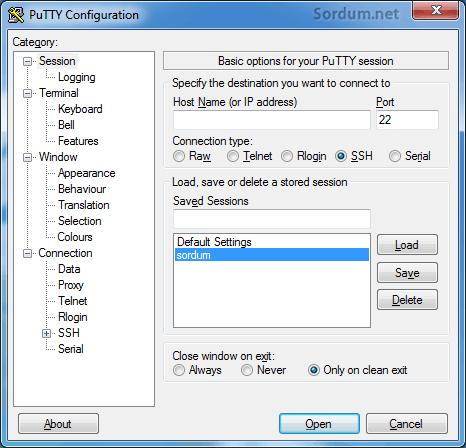The width and height of the screenshot is (466, 448).
Task: Open the Window category
Action: tap(58, 157)
